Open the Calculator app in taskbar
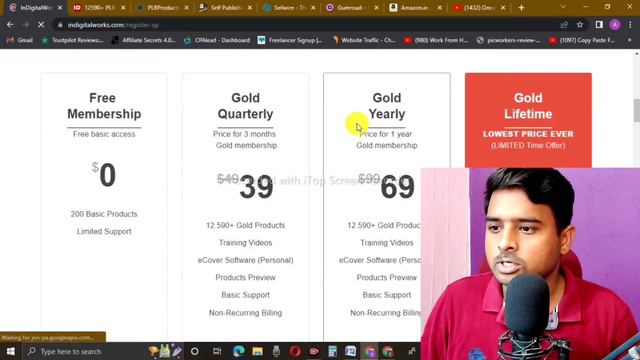 point(332,351)
